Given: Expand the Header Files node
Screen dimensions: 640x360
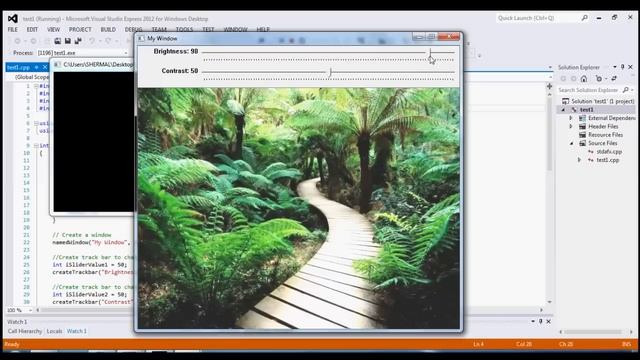Looking at the screenshot, I should tap(571, 126).
